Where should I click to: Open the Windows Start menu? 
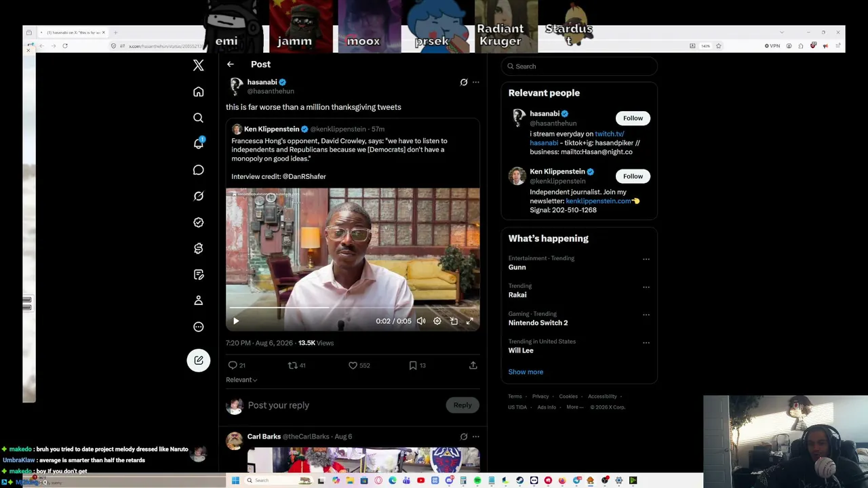(x=235, y=481)
